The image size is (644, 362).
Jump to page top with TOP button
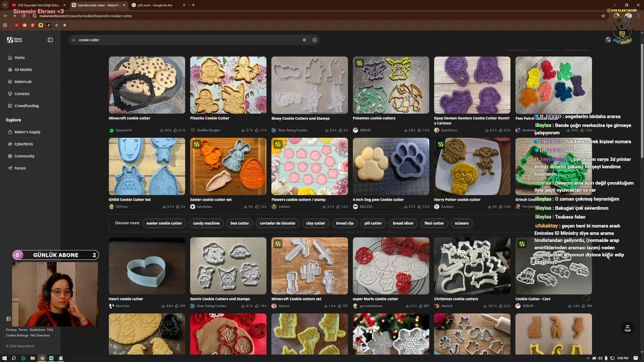point(627,328)
